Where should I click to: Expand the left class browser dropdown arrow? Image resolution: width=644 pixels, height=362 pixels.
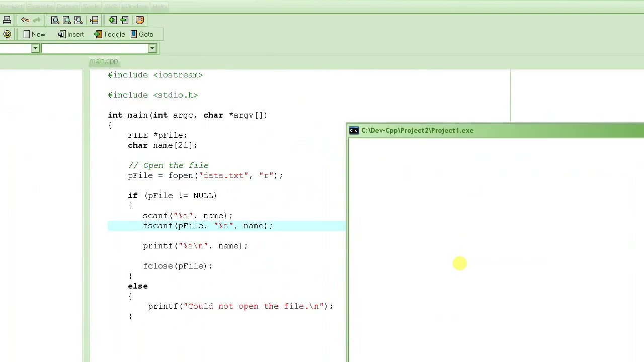[35, 48]
